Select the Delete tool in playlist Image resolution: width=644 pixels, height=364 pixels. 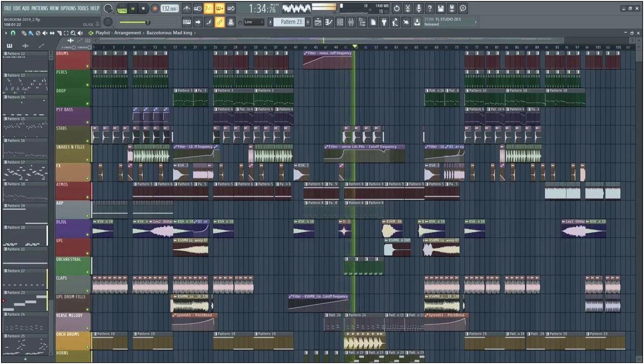click(38, 33)
